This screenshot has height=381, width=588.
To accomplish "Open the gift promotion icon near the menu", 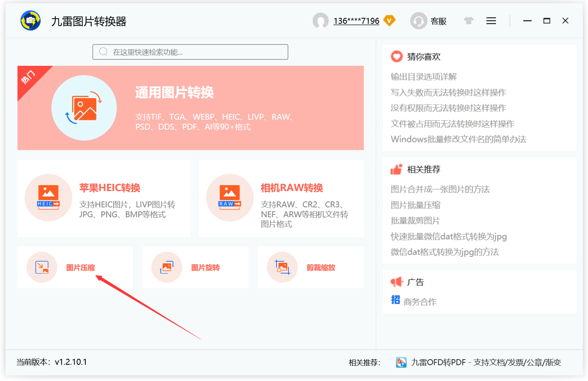I will point(469,20).
